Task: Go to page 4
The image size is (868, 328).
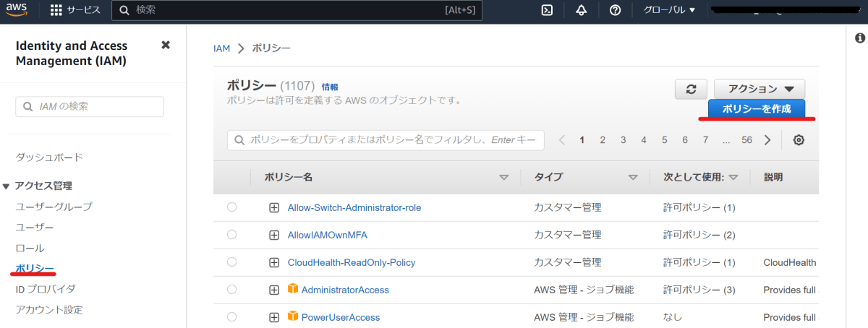Action: [x=644, y=140]
